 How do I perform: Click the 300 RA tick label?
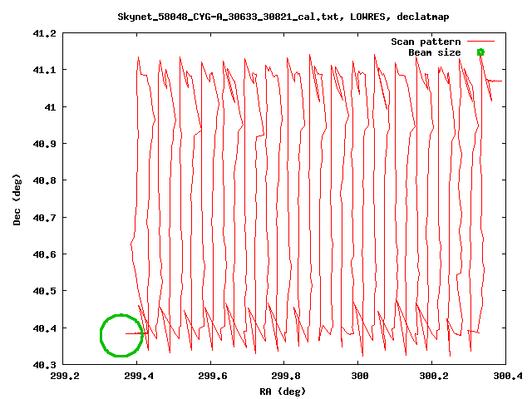360,376
